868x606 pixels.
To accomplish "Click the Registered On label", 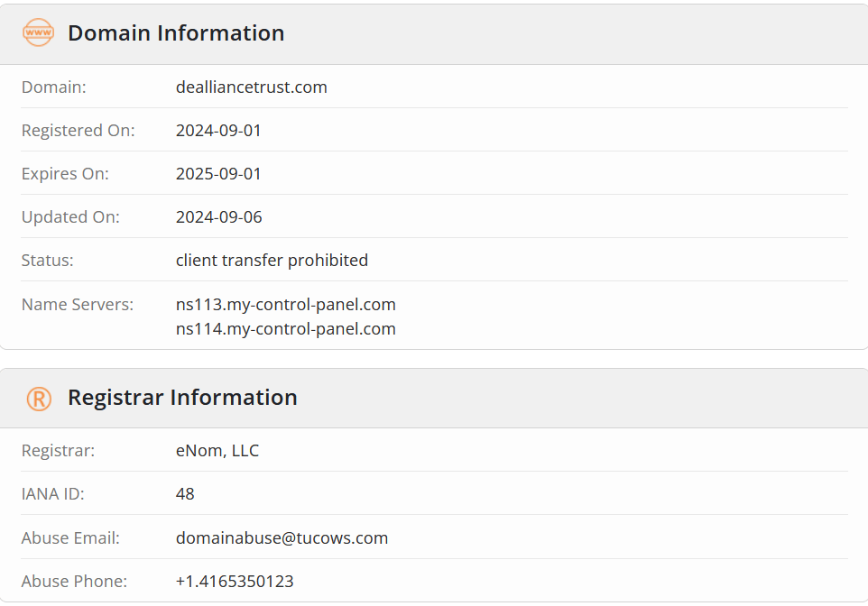I will 78,131.
